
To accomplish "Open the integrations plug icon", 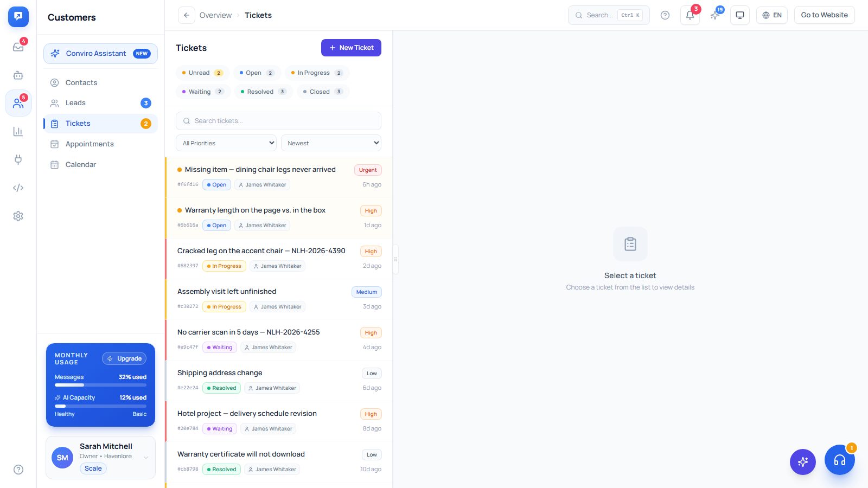I will tap(18, 159).
